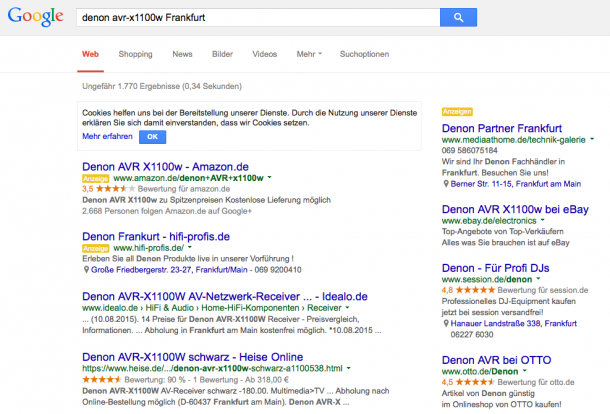This screenshot has width=610, height=414.
Task: Expand arrow next to idealo.de breadcrumb
Action: (x=347, y=307)
